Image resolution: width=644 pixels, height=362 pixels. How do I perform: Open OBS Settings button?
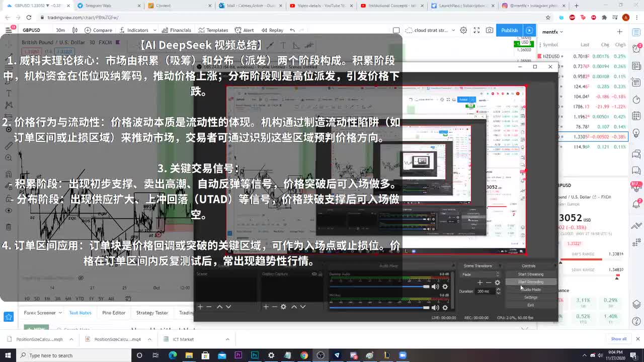click(x=531, y=297)
